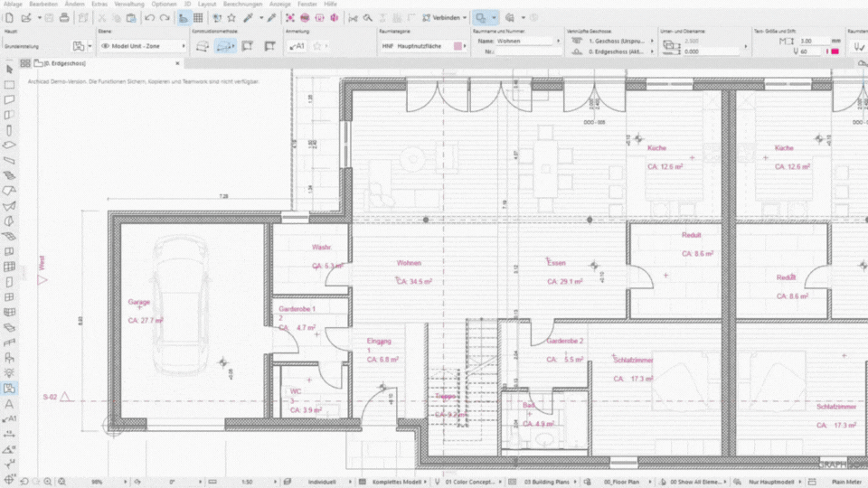This screenshot has width=868, height=488.
Task: Toggle the guide lines icon
Action: (184, 18)
